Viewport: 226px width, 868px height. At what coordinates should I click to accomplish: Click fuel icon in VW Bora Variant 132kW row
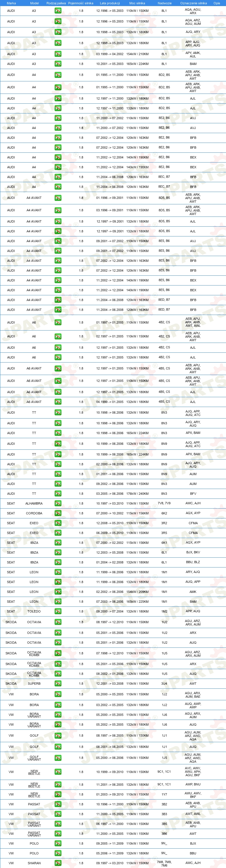(x=58, y=725)
